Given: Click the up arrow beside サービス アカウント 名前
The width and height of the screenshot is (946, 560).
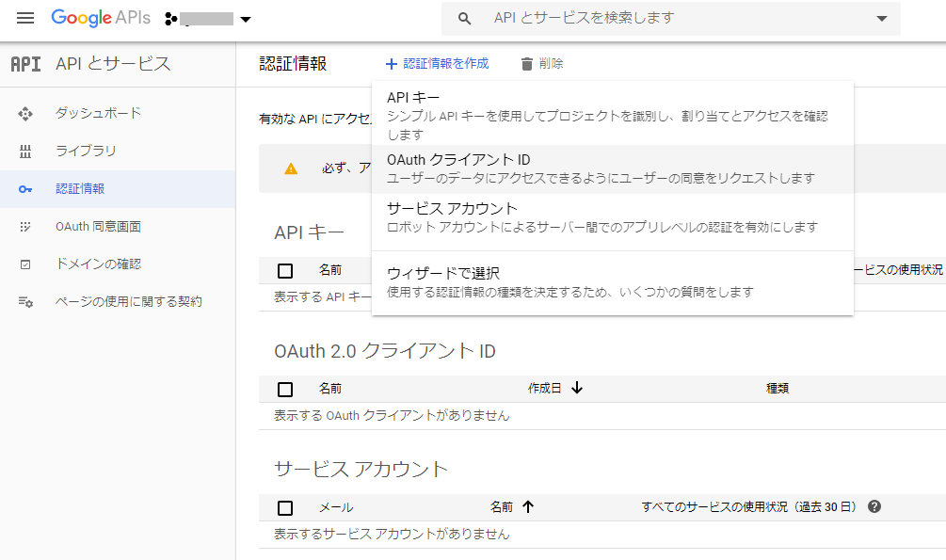Looking at the screenshot, I should click(x=528, y=506).
